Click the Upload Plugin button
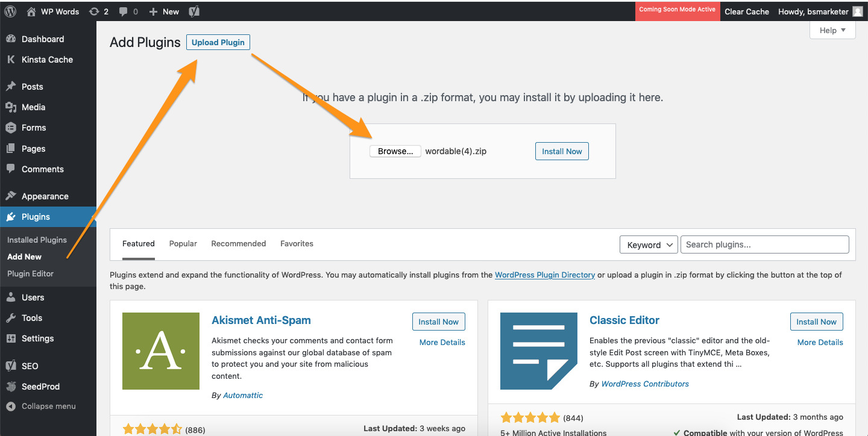Viewport: 868px width, 436px height. 218,42
